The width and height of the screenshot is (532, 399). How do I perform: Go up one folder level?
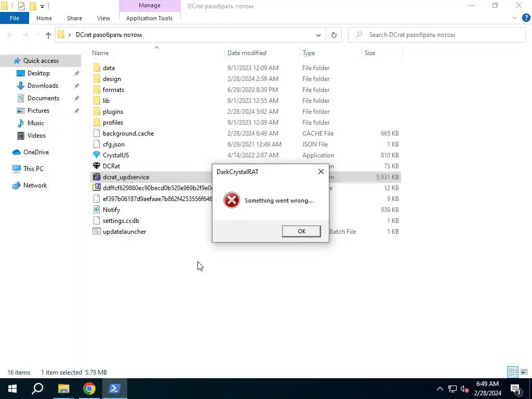click(48, 35)
